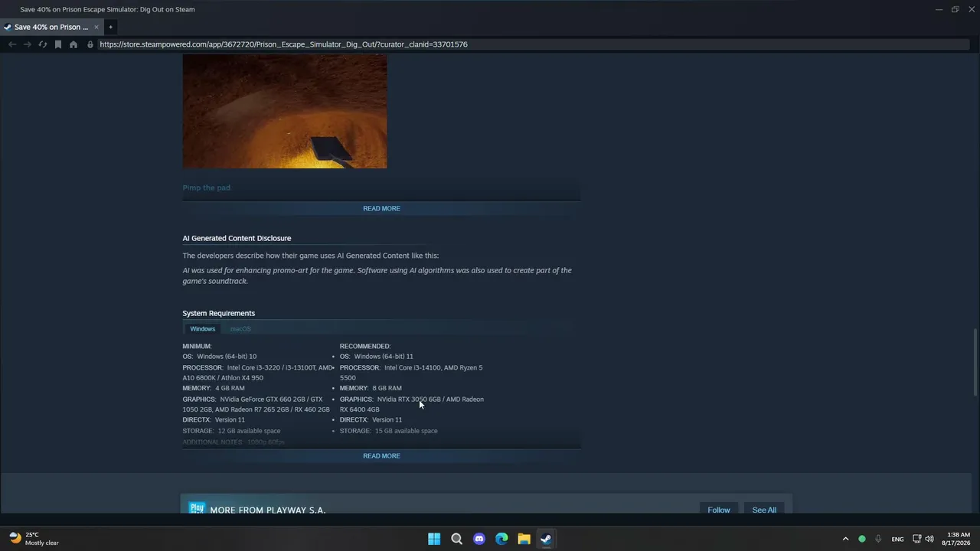Open a new tab with plus button

pos(110,27)
